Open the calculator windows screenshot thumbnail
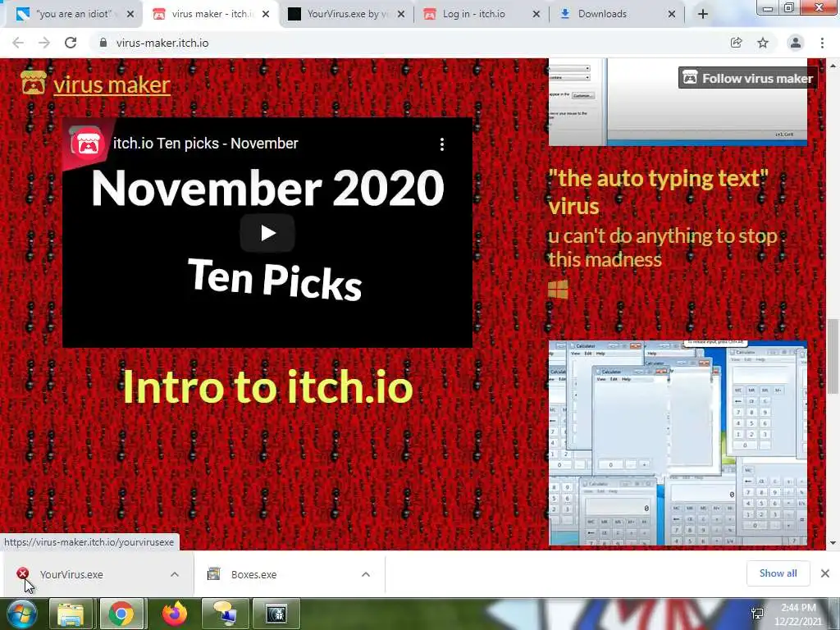 tap(678, 442)
